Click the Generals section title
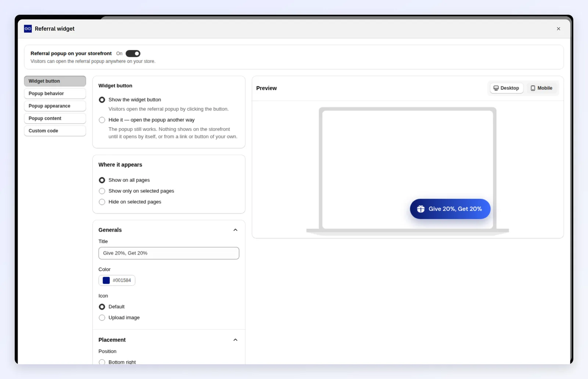The width and height of the screenshot is (588, 379). point(110,230)
